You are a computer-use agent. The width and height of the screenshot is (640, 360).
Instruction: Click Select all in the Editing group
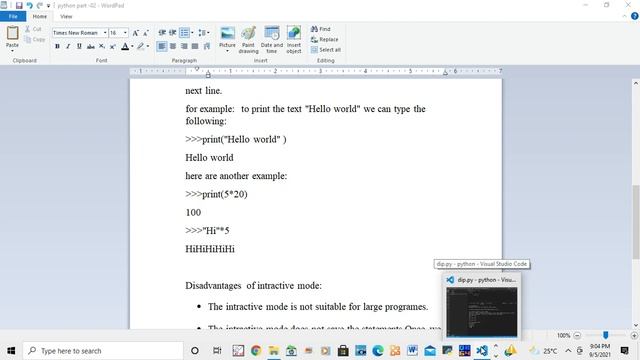pyautogui.click(x=326, y=49)
